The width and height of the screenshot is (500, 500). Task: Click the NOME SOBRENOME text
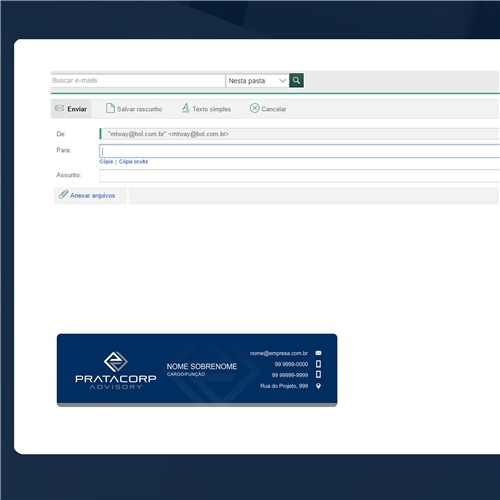click(x=202, y=366)
